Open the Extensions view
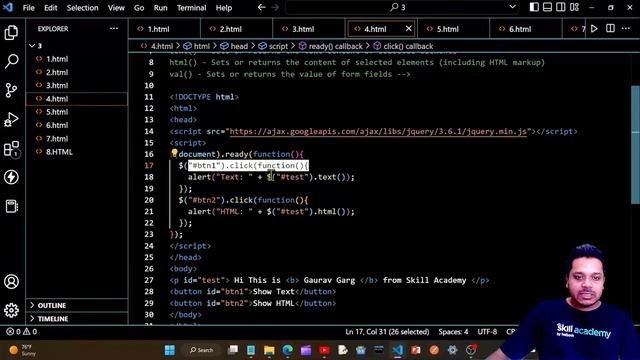The width and height of the screenshot is (640, 360). (x=11, y=149)
